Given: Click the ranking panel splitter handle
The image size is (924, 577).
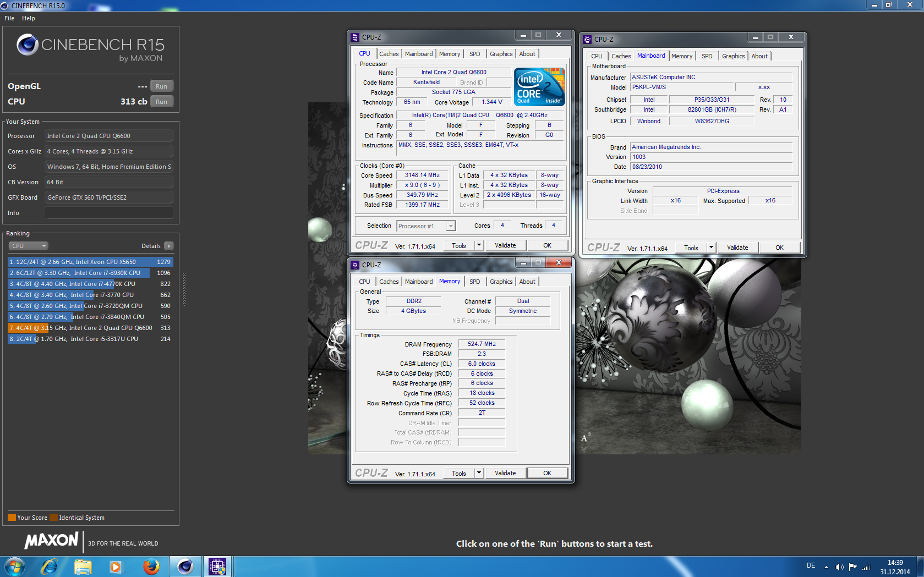Looking at the screenshot, I should click(x=184, y=290).
